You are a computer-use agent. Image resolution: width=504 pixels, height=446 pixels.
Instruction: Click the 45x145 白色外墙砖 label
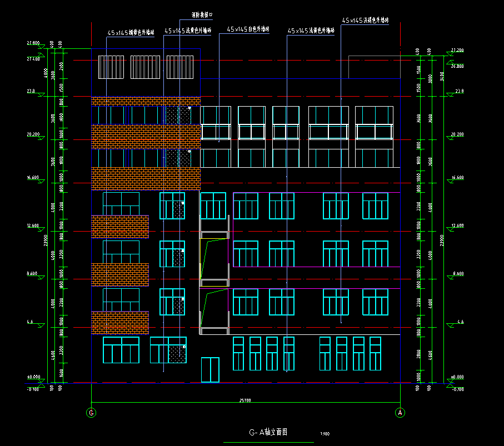tap(248, 29)
